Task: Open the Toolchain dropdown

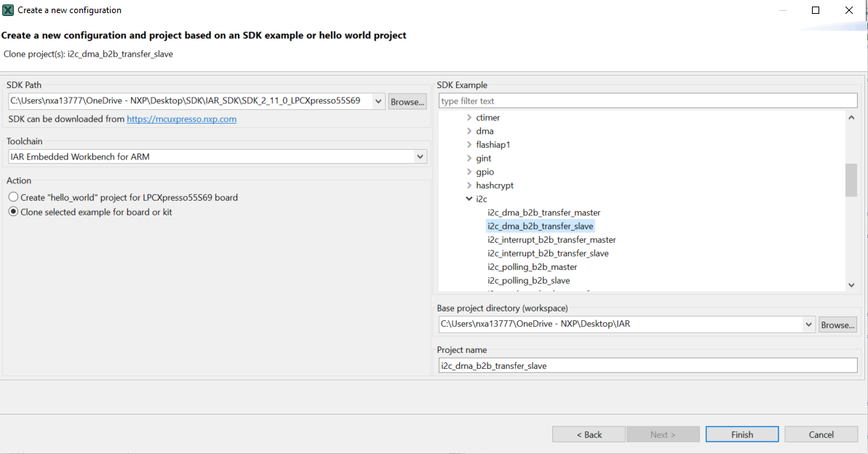Action: pos(420,156)
